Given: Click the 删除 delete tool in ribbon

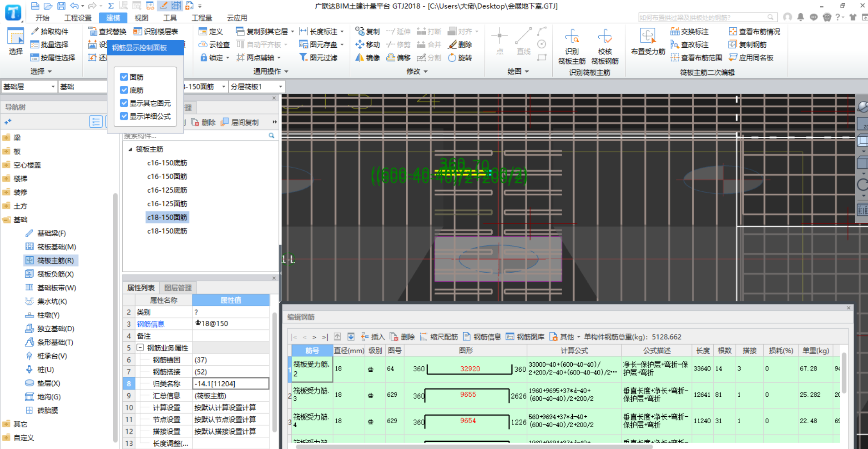Looking at the screenshot, I should point(460,45).
